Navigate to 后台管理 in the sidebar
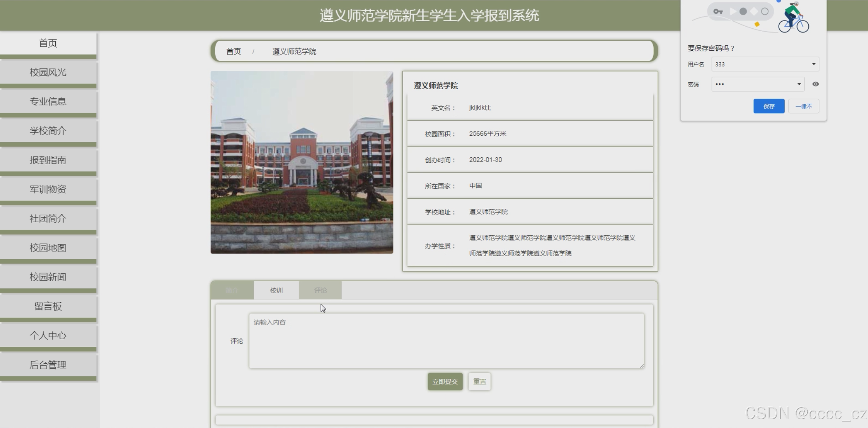The width and height of the screenshot is (868, 428). tap(48, 365)
